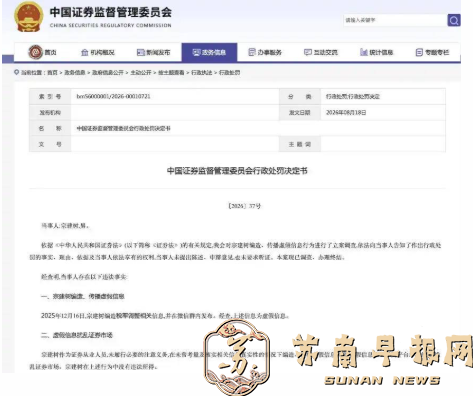This screenshot has width=473, height=396.
Task: Open the 互动交流 navigation tab
Action: (x=321, y=52)
